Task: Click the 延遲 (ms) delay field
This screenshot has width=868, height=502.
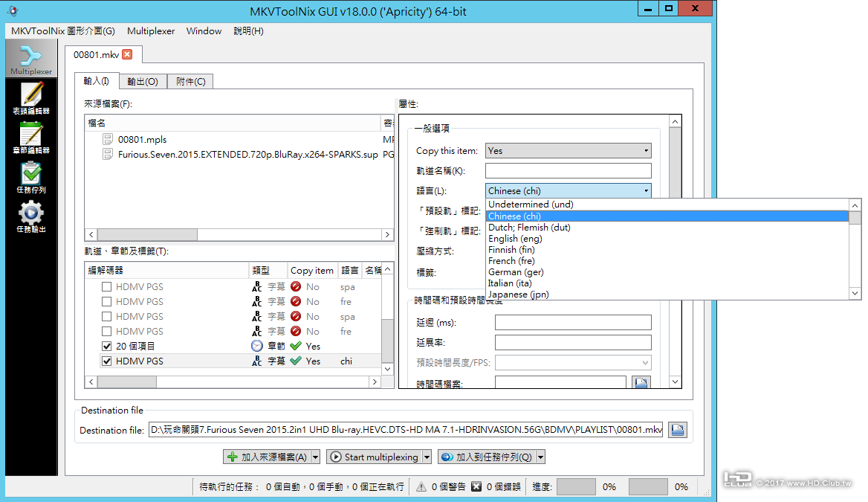Action: pyautogui.click(x=573, y=323)
